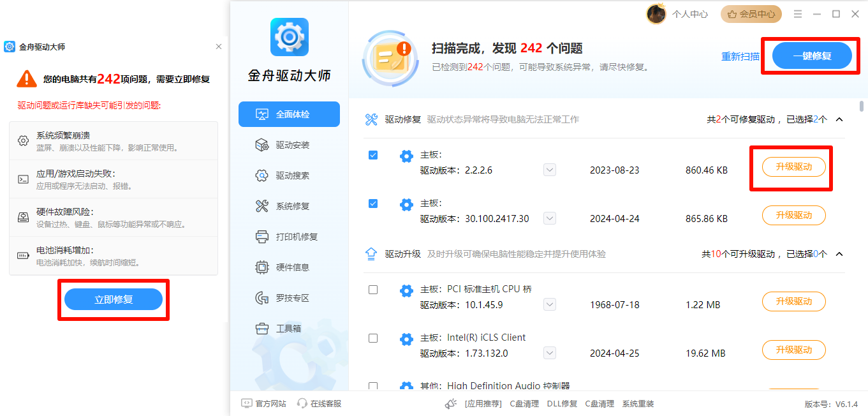868x416 pixels.
Task: Click the wrench icon next to 驱动修复 heading
Action: 371,119
